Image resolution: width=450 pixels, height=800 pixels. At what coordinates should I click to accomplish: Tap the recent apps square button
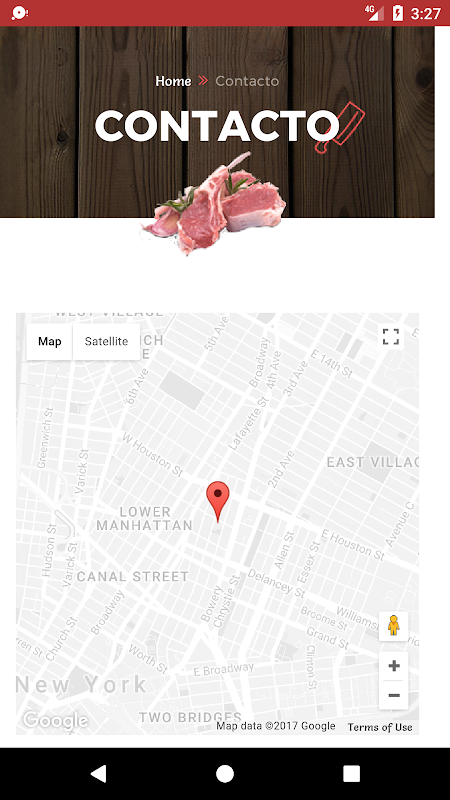point(351,773)
